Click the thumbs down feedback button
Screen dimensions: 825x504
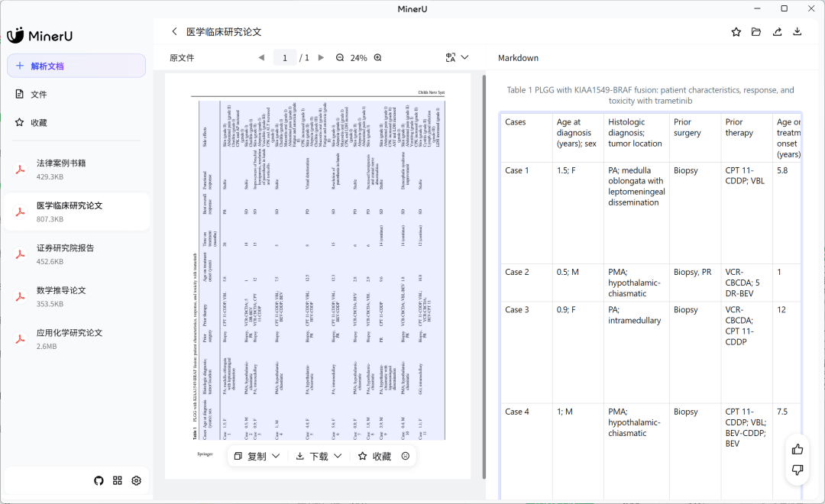pyautogui.click(x=797, y=470)
